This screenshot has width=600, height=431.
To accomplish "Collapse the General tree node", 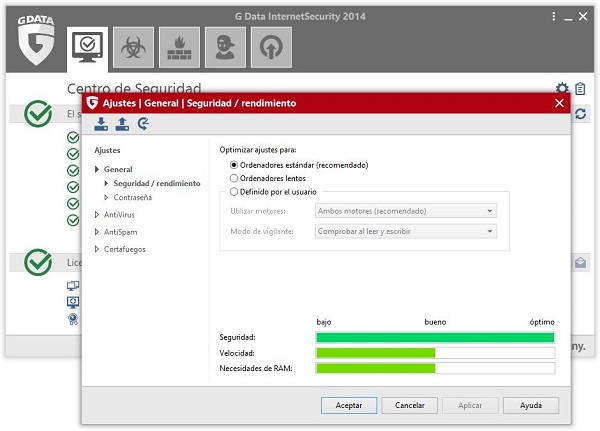I will 97,169.
